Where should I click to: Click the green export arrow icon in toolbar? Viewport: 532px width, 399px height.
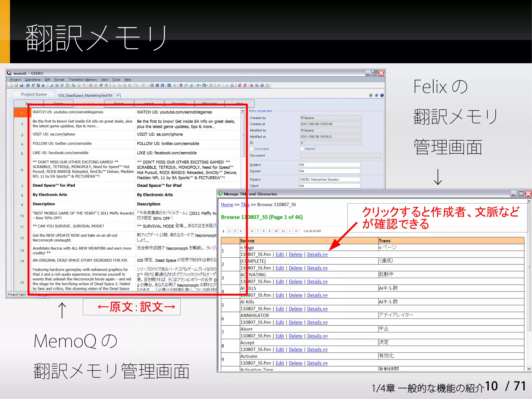click(74, 85)
